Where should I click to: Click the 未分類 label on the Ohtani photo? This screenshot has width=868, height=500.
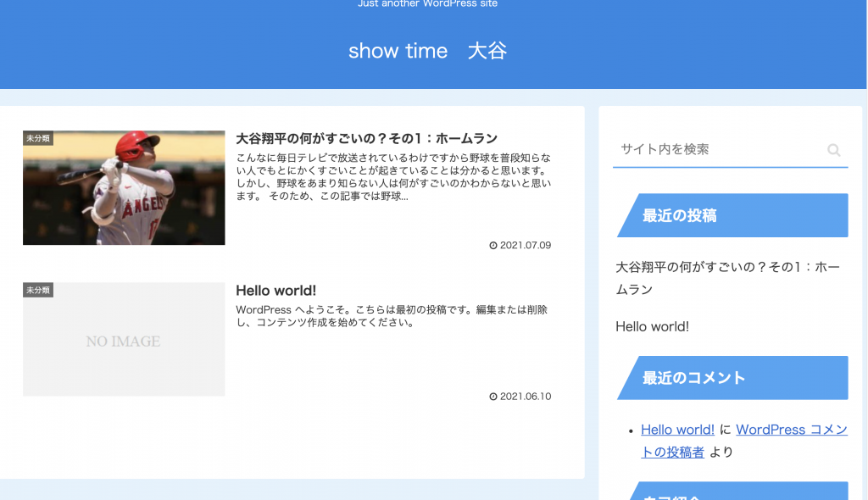[x=38, y=138]
